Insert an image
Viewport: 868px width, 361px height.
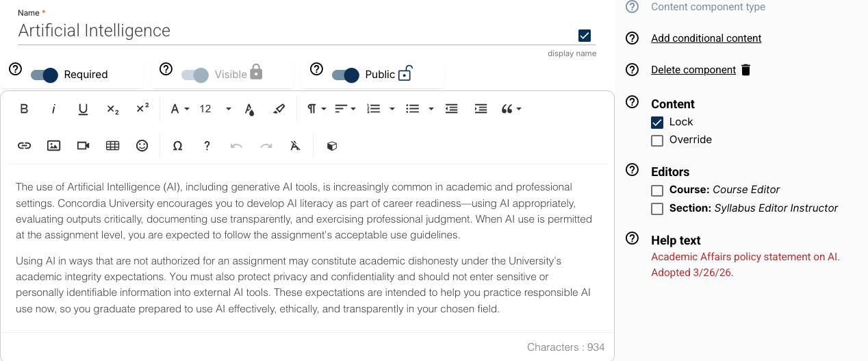(x=53, y=145)
